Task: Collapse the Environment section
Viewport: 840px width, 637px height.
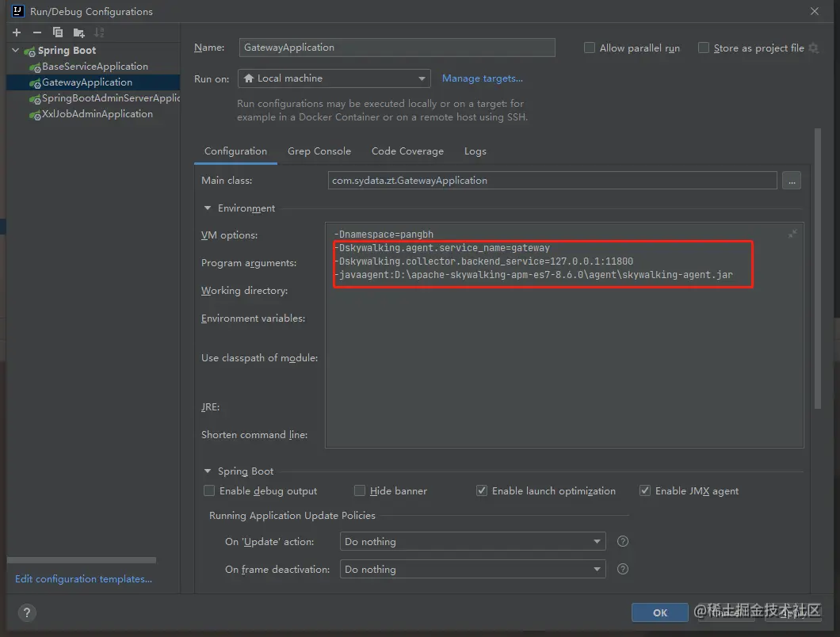Action: 208,208
